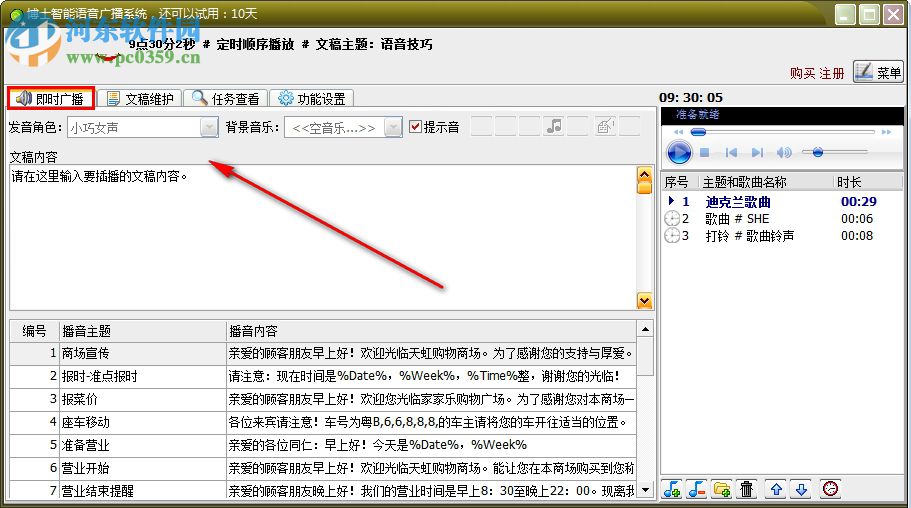This screenshot has height=508, width=911.
Task: Start playback with the blue play button
Action: 679,153
